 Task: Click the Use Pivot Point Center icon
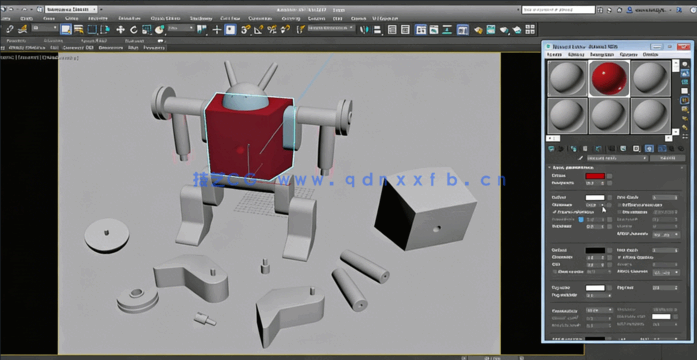[x=202, y=30]
